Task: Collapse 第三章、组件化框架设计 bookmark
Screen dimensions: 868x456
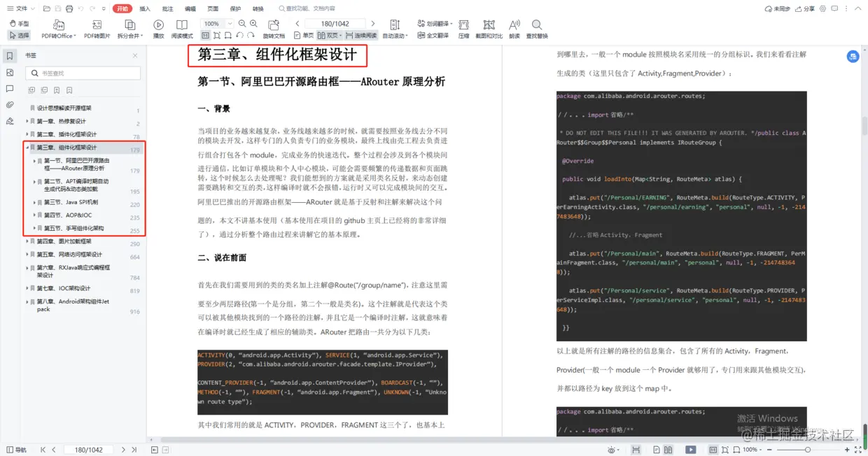Action: point(27,148)
